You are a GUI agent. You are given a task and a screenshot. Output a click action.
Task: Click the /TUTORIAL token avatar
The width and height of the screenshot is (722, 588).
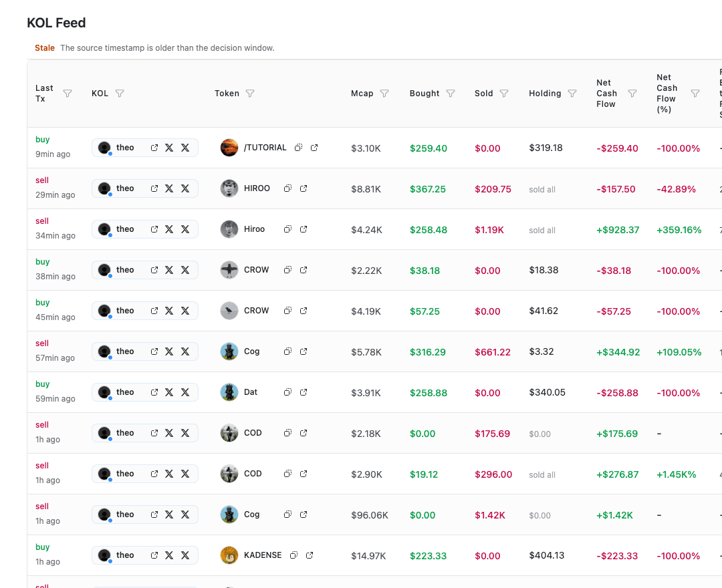pos(229,148)
